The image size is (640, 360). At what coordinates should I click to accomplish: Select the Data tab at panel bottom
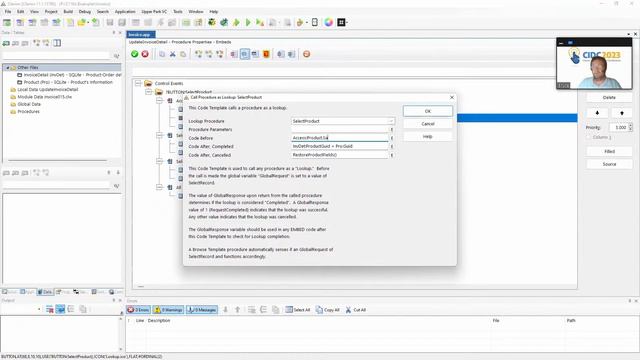tap(45, 292)
